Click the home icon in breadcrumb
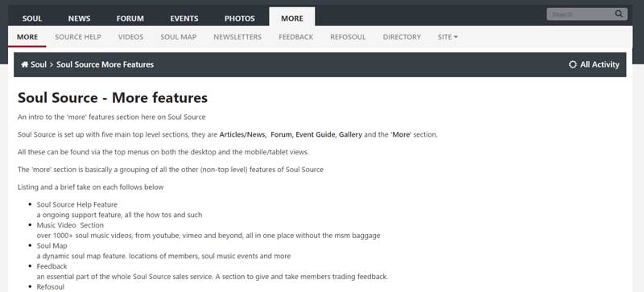 [25, 64]
